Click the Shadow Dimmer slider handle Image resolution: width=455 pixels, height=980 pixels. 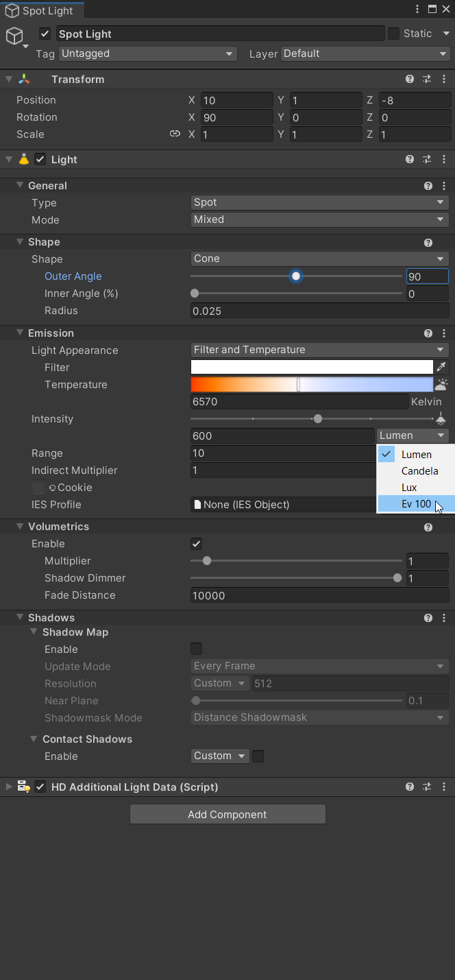point(397,578)
